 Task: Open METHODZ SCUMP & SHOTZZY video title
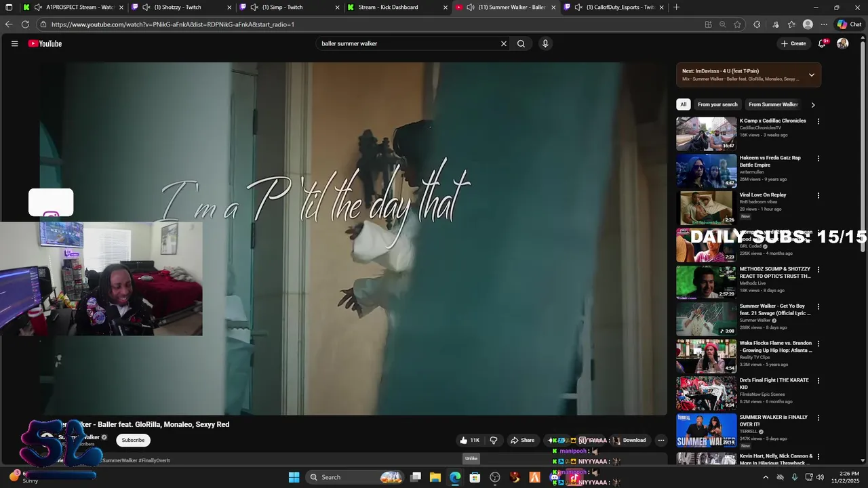[775, 272]
